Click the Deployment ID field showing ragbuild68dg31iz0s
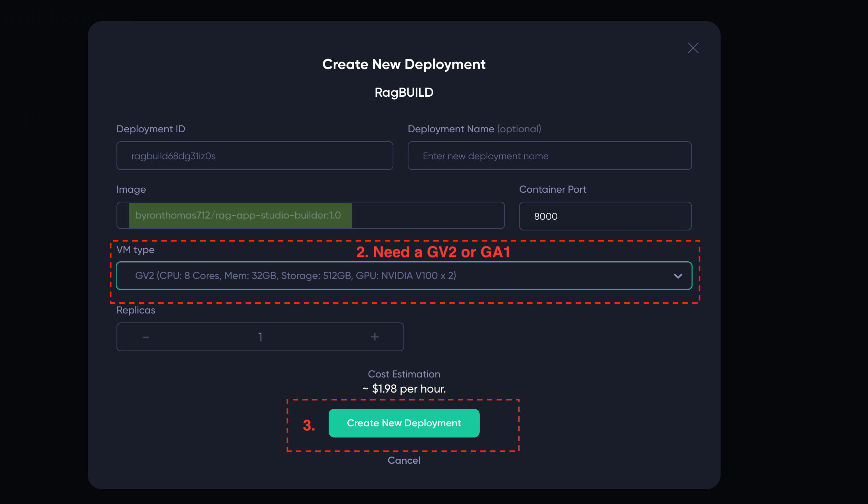This screenshot has height=504, width=868. [x=254, y=156]
